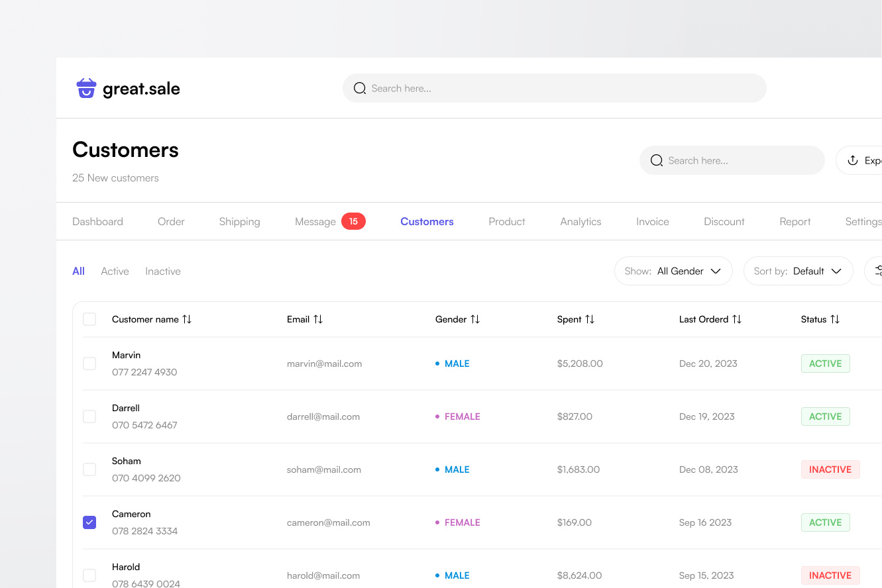Image resolution: width=882 pixels, height=588 pixels.
Task: Click the Export button
Action: click(x=868, y=160)
